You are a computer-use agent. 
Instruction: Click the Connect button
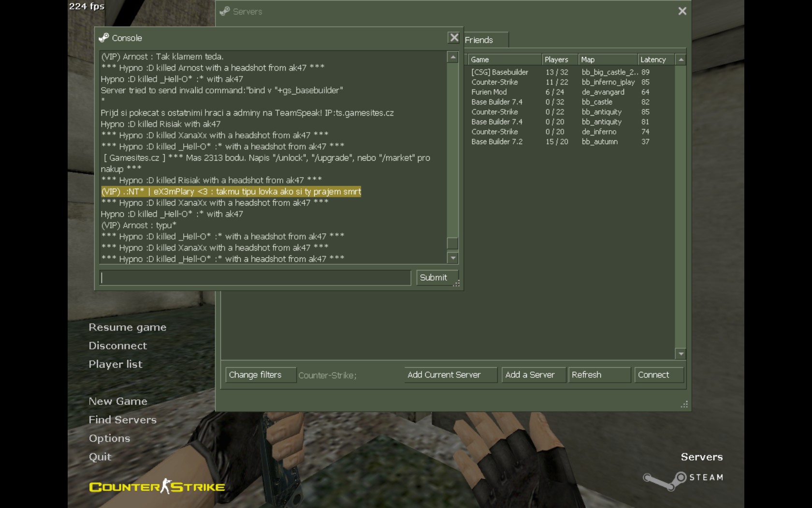coord(659,375)
